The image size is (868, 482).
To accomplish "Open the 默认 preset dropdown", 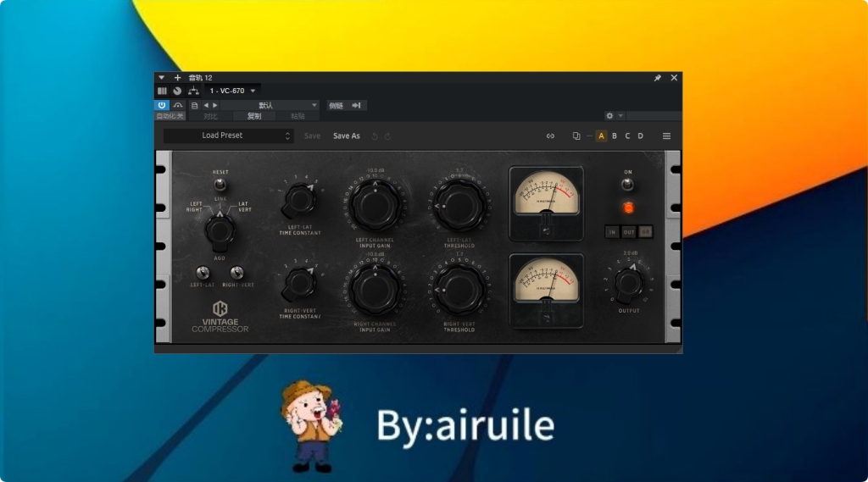I will coord(269,105).
